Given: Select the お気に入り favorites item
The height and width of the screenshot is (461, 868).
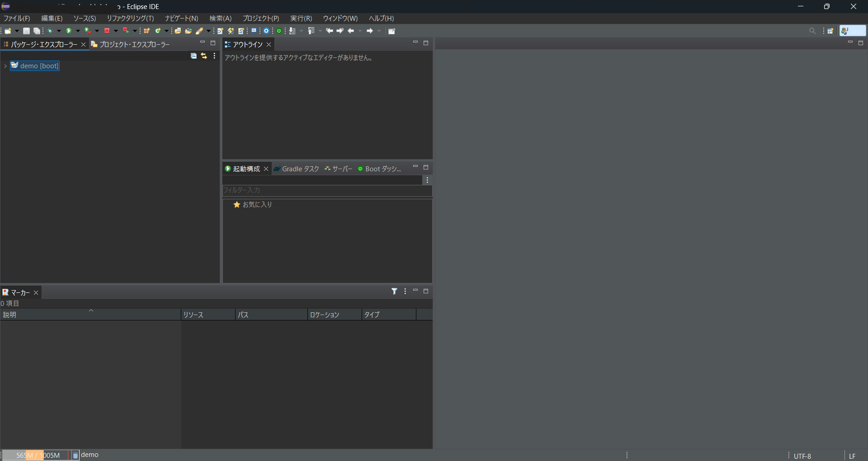Looking at the screenshot, I should 253,205.
